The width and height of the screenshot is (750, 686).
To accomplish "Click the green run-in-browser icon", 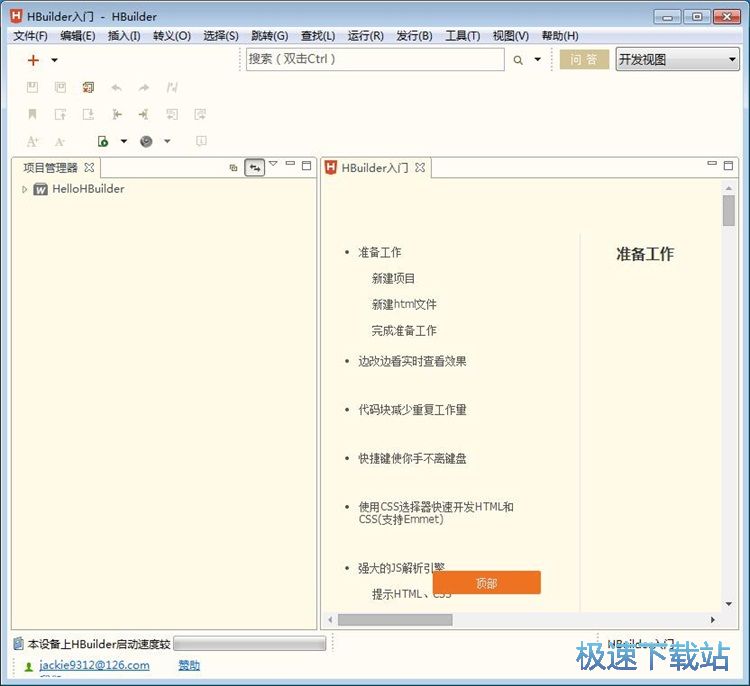I will (102, 142).
